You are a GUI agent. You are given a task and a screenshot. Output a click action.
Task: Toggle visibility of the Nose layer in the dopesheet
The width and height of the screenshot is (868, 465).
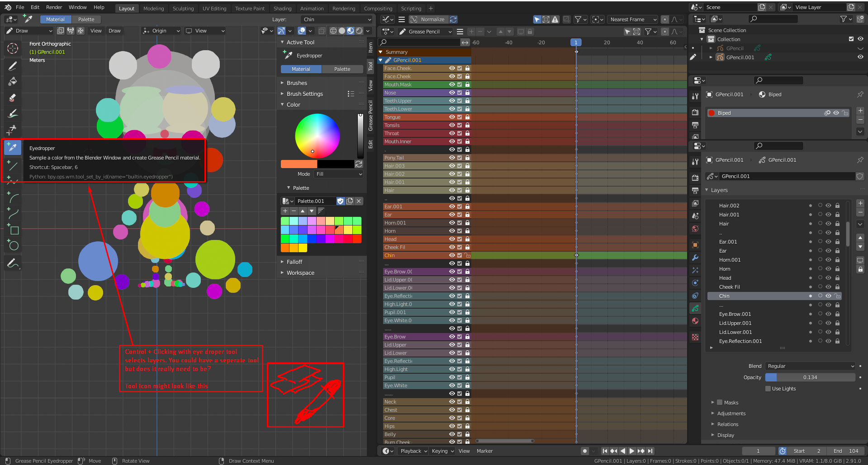pos(451,93)
